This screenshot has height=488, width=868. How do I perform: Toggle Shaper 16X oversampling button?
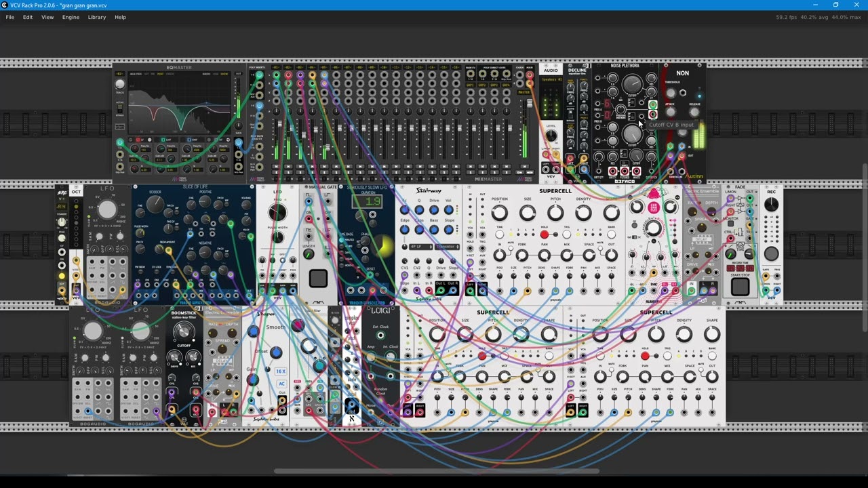pos(281,371)
